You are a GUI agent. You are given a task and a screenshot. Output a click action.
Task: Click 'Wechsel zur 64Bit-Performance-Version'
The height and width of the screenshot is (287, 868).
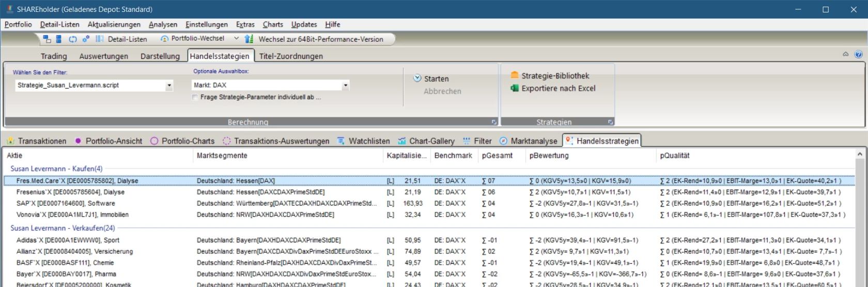(x=321, y=39)
